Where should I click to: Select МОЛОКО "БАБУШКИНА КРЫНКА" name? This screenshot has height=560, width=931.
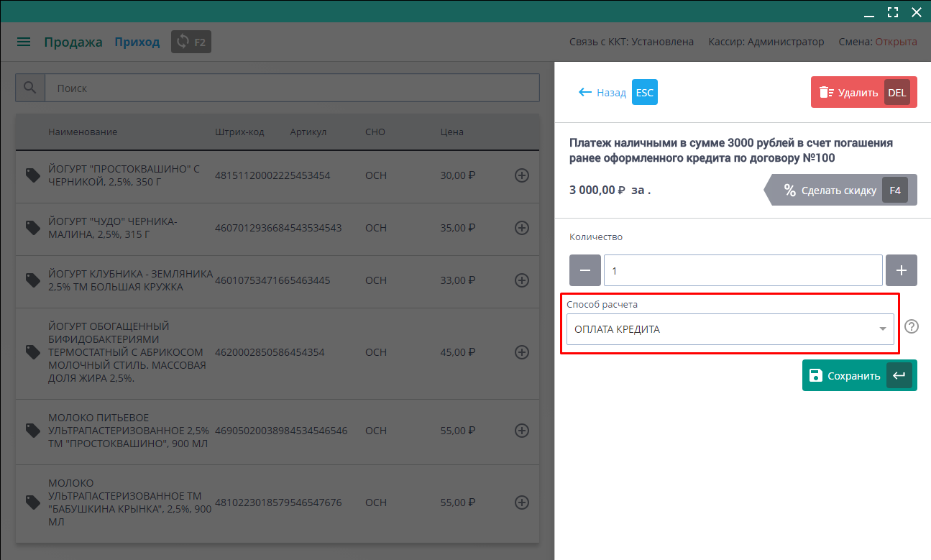130,502
